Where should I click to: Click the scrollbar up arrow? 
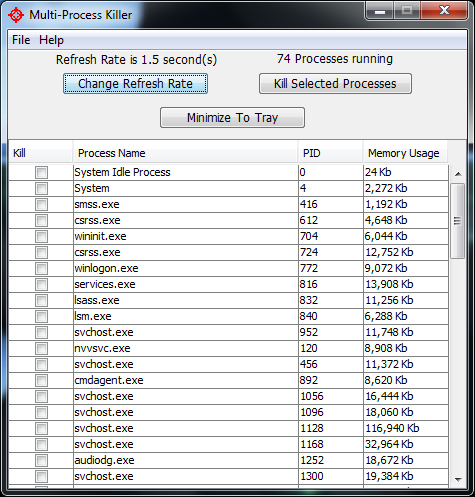pyautogui.click(x=458, y=174)
